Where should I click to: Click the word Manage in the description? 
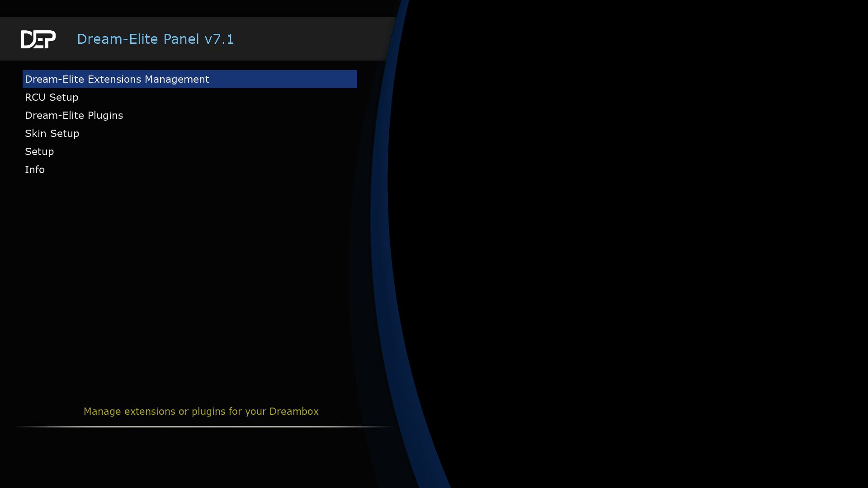(102, 411)
